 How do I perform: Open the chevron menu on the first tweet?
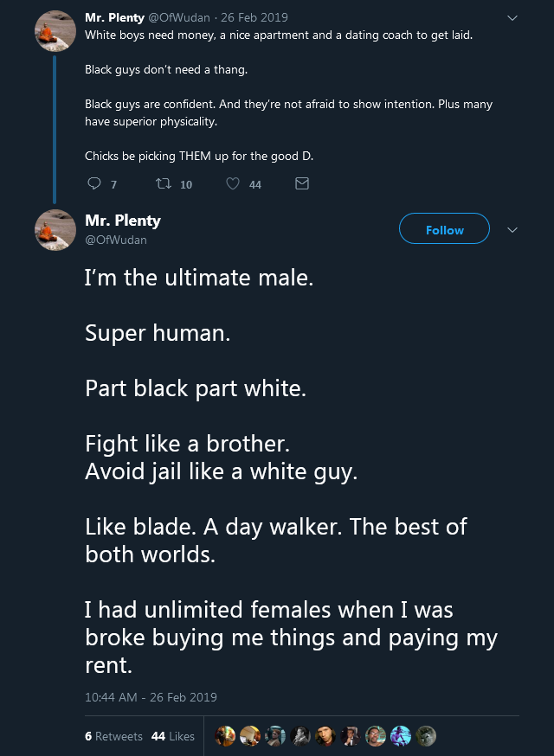click(512, 17)
